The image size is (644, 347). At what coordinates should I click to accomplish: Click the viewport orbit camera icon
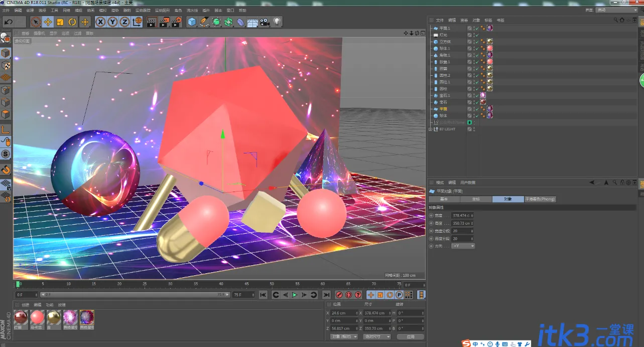417,33
